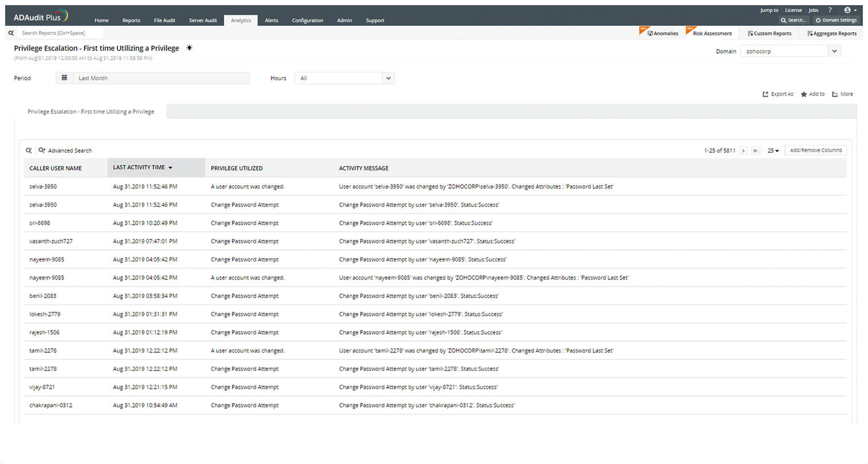Screen dimensions: 868x464
Task: Open Aggregate Reports
Action: [832, 33]
